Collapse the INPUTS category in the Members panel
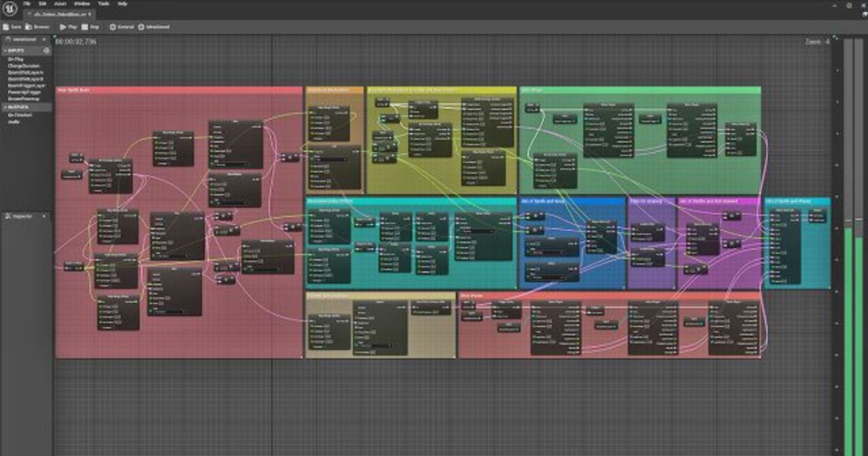Viewport: 868px width, 456px height. pyautogui.click(x=4, y=51)
